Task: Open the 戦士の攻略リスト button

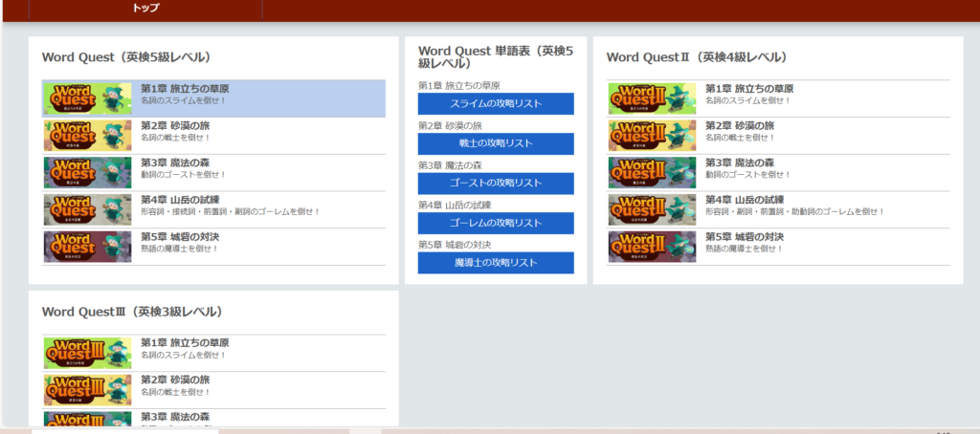Action: (x=496, y=143)
